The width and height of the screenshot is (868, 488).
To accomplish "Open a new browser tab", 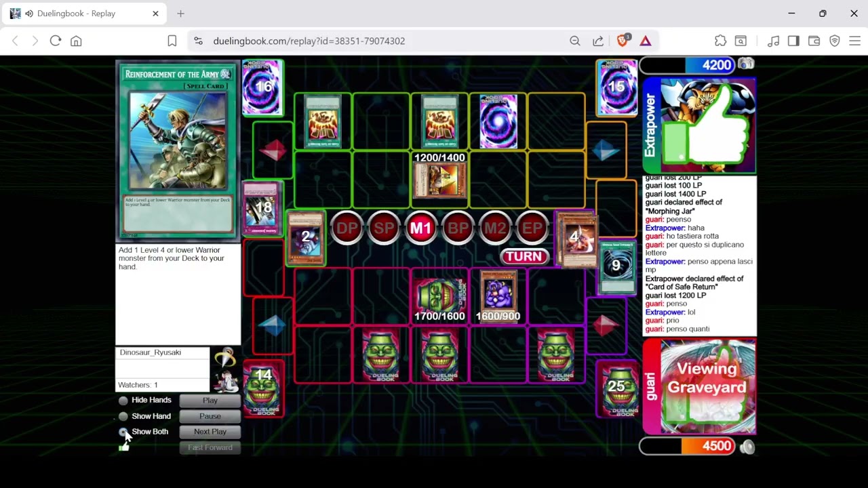I will click(x=180, y=14).
